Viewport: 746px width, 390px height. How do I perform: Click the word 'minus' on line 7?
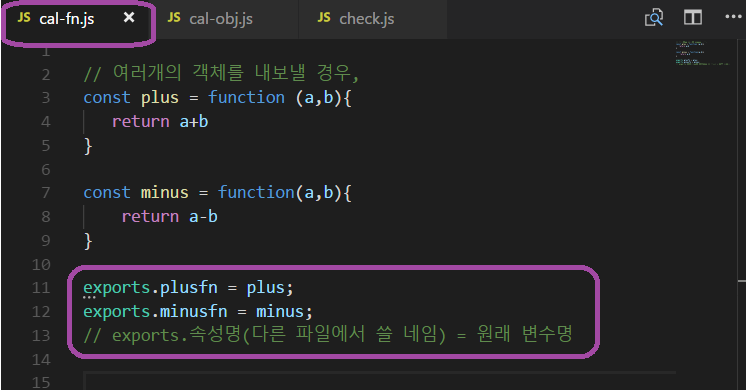coord(165,193)
